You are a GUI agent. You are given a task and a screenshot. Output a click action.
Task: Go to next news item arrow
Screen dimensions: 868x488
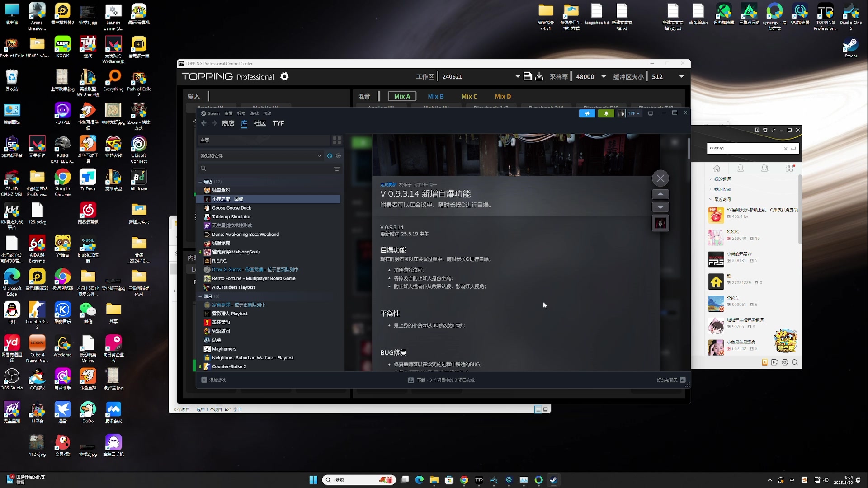660,207
